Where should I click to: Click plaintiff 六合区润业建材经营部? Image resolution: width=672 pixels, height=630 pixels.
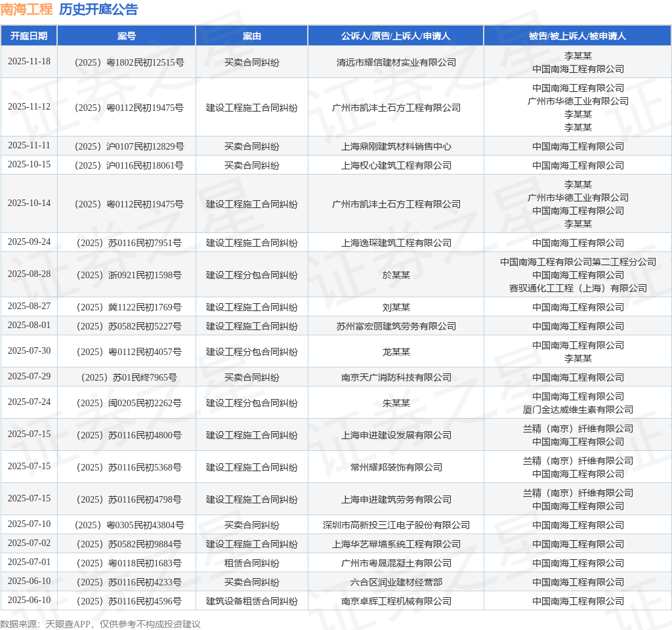click(396, 583)
